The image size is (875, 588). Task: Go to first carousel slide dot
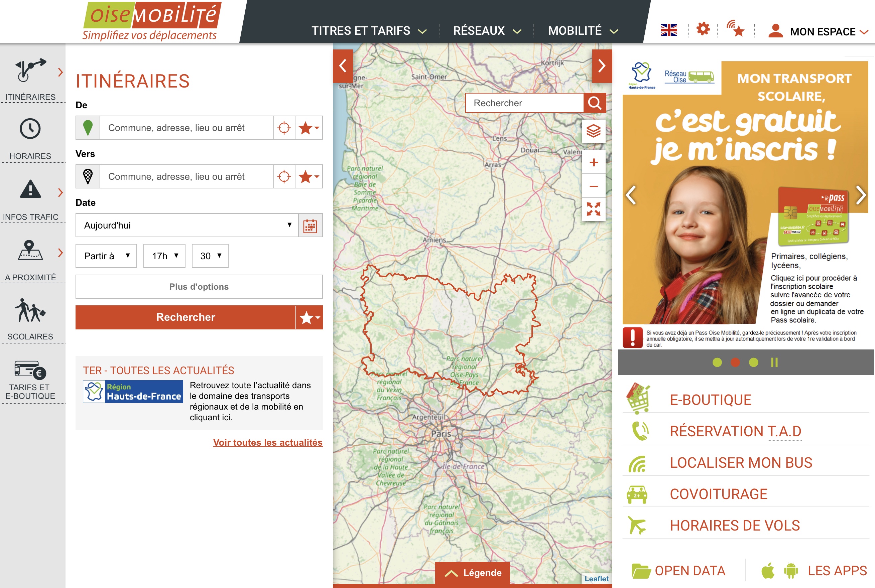pyautogui.click(x=717, y=362)
